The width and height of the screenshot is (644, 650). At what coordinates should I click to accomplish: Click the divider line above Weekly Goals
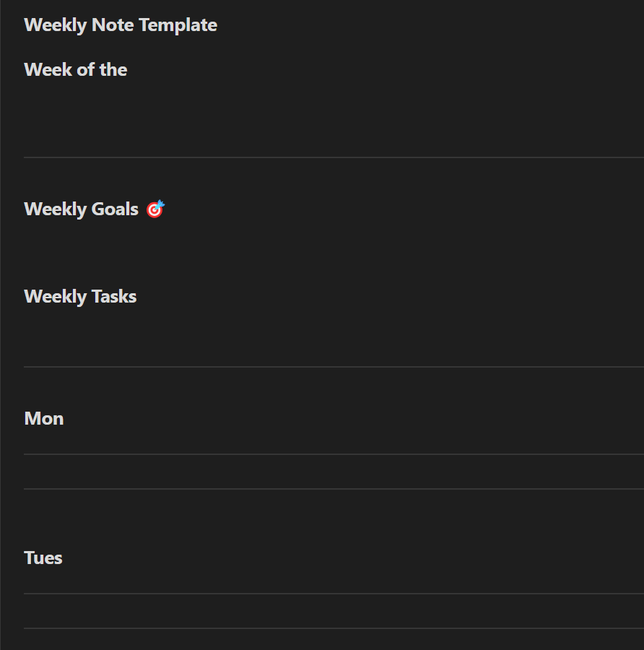coord(332,157)
